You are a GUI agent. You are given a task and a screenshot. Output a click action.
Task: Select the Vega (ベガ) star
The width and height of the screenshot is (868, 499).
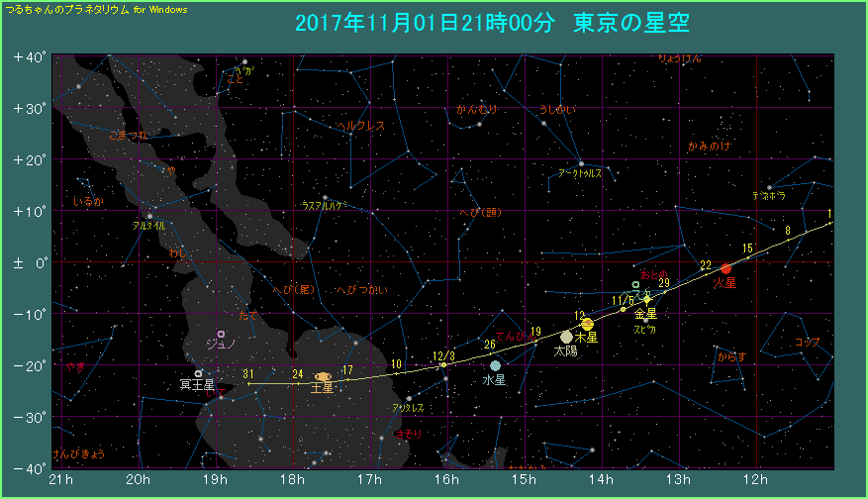point(244,62)
